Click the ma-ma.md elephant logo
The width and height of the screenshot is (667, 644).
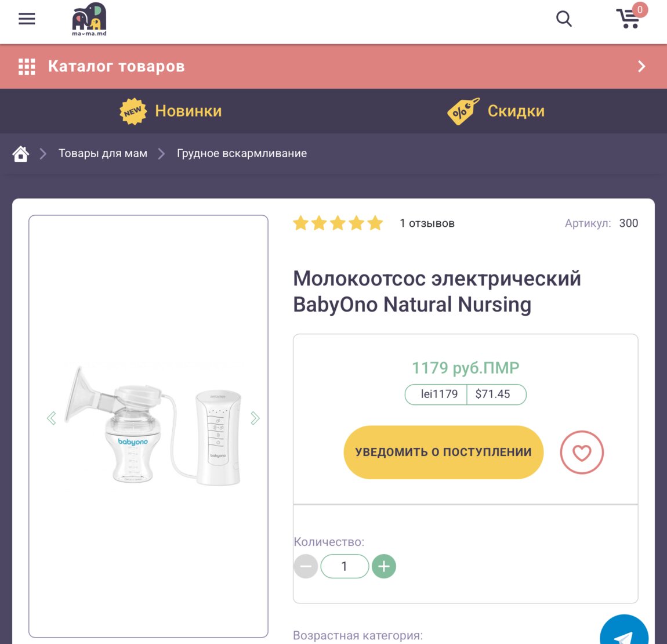(89, 19)
